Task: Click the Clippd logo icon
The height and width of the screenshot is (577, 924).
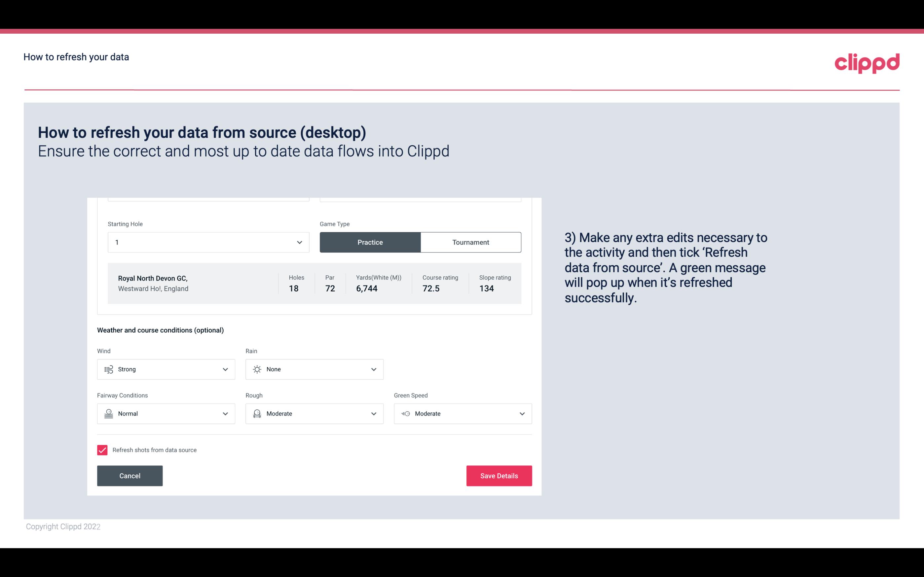Action: click(868, 62)
